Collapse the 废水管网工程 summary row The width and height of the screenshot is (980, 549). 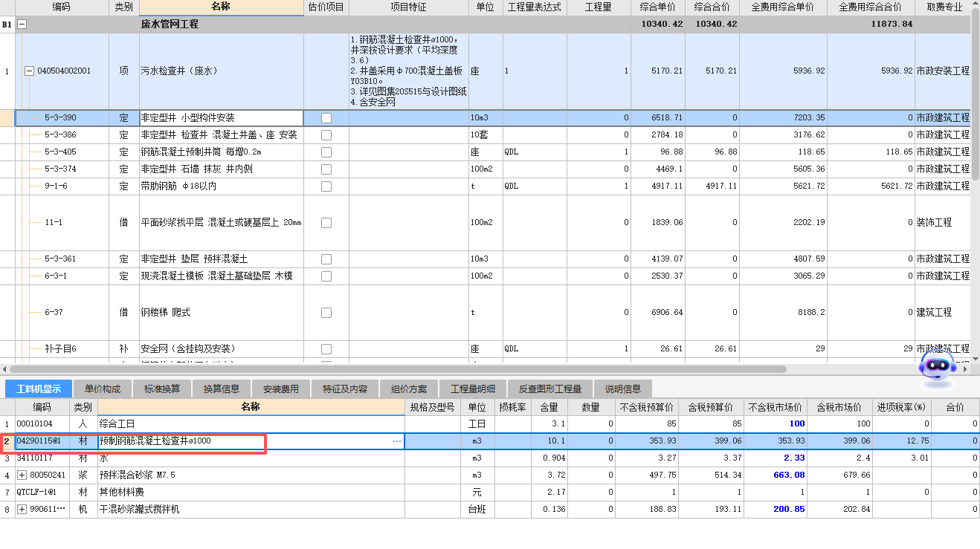point(20,24)
